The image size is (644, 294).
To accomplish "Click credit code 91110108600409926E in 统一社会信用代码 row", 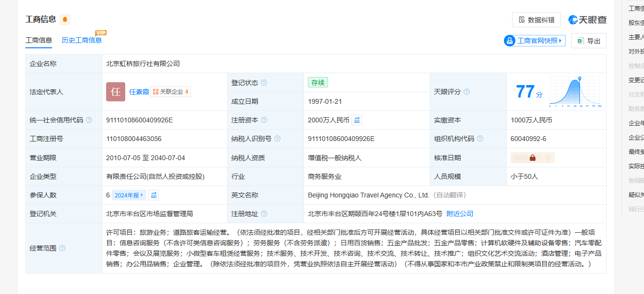I will 140,120.
